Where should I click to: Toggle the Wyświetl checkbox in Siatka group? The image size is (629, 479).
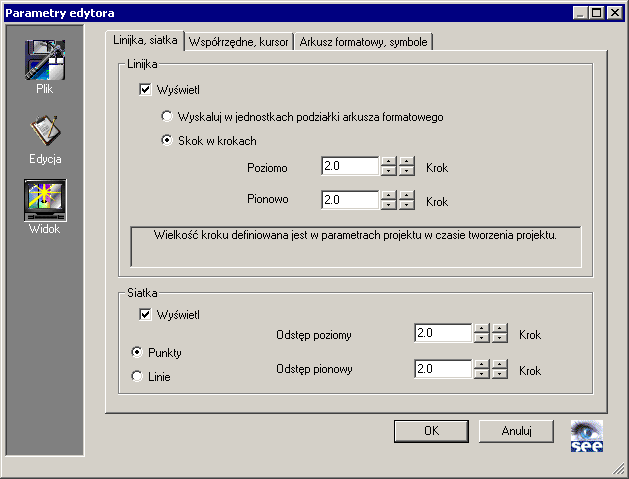click(145, 314)
